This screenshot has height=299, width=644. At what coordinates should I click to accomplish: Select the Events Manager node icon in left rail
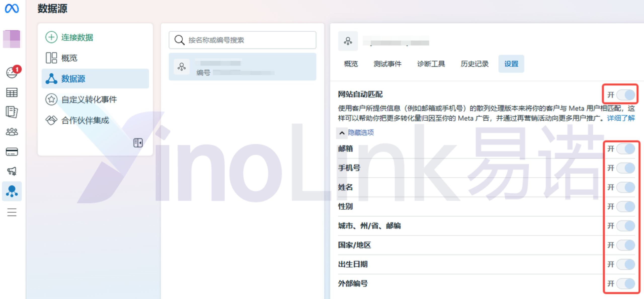pos(12,191)
